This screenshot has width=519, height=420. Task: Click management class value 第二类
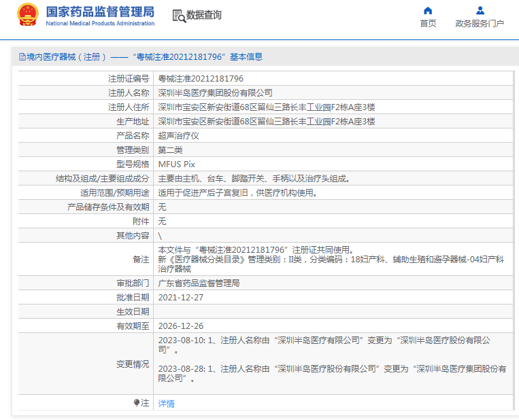point(170,150)
